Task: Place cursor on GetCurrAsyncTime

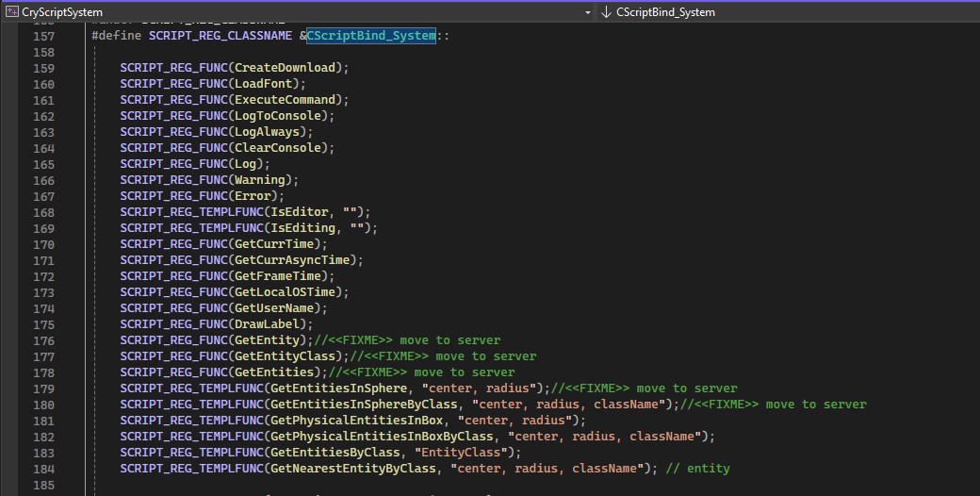Action: (x=299, y=260)
